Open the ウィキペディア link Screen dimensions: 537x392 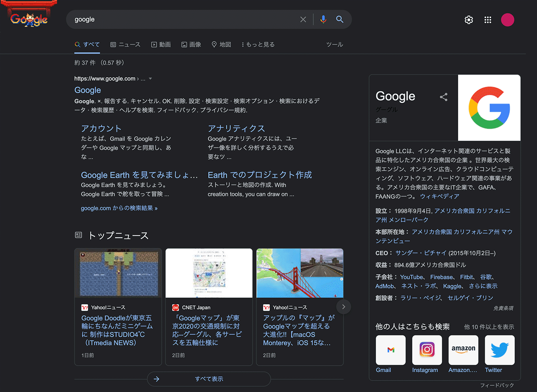[440, 196]
